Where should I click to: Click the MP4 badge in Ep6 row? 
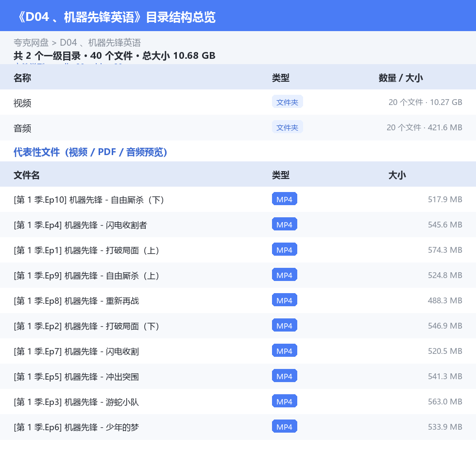pyautogui.click(x=285, y=426)
